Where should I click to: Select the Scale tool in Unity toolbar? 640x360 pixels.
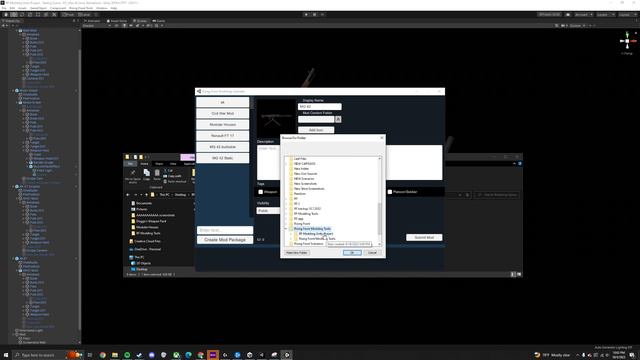[x=30, y=15]
